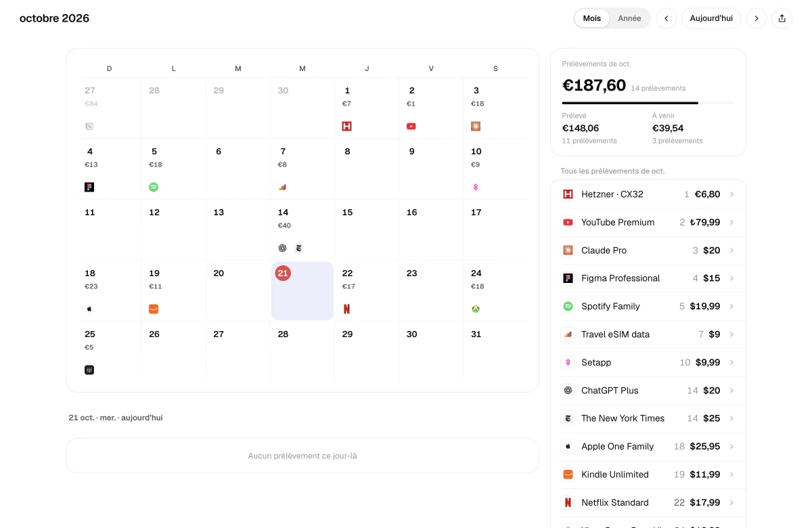The width and height of the screenshot is (812, 528).
Task: Click the Prélevé amount €148,06
Action: pyautogui.click(x=581, y=128)
